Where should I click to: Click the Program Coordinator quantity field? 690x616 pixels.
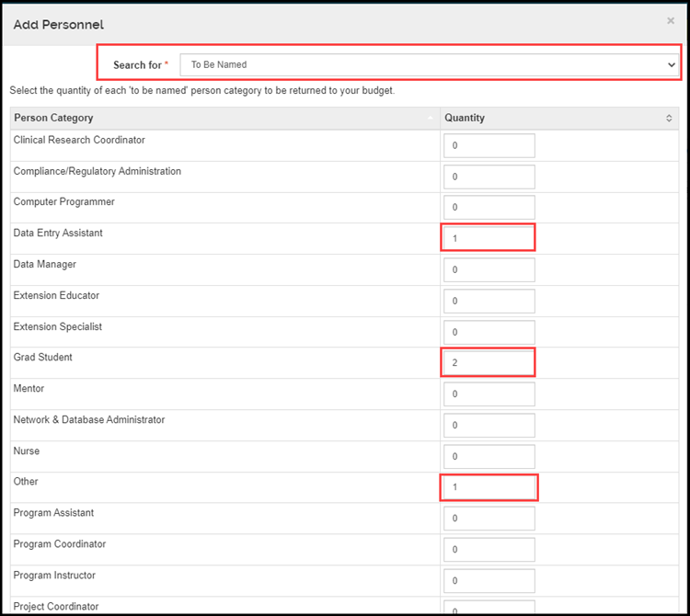489,550
